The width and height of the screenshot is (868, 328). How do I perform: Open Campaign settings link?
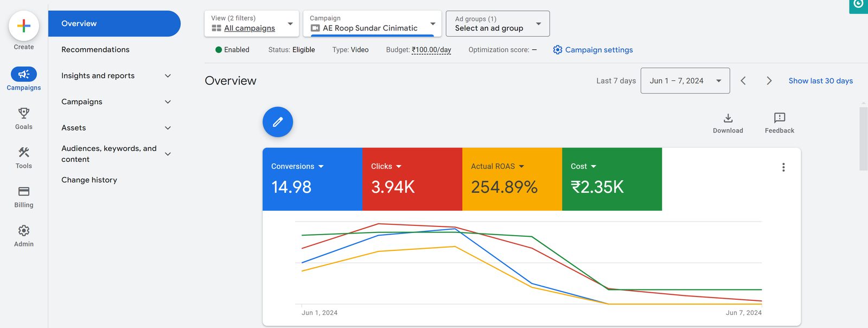pos(599,49)
